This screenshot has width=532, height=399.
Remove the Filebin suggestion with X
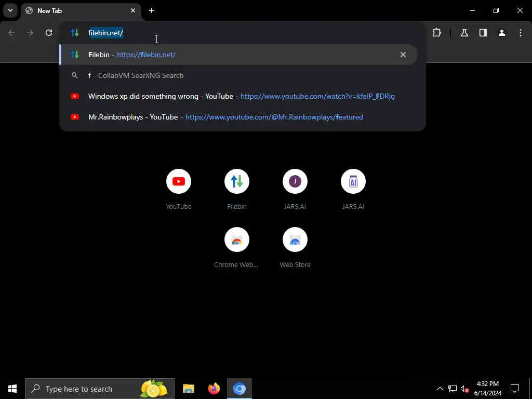403,55
